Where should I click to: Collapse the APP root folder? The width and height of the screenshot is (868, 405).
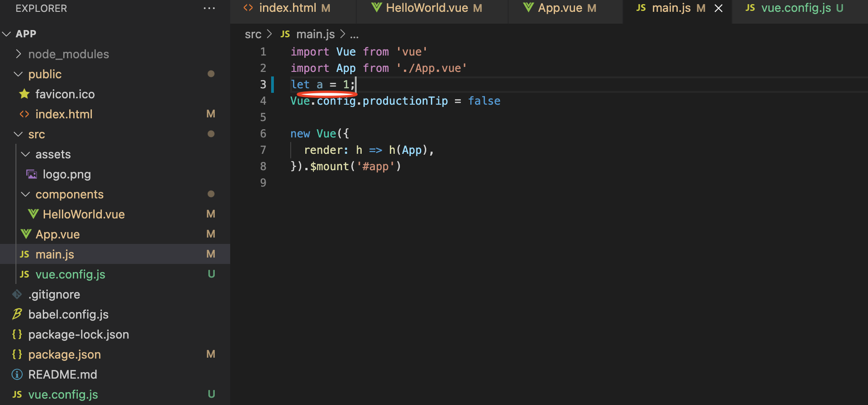coord(6,34)
